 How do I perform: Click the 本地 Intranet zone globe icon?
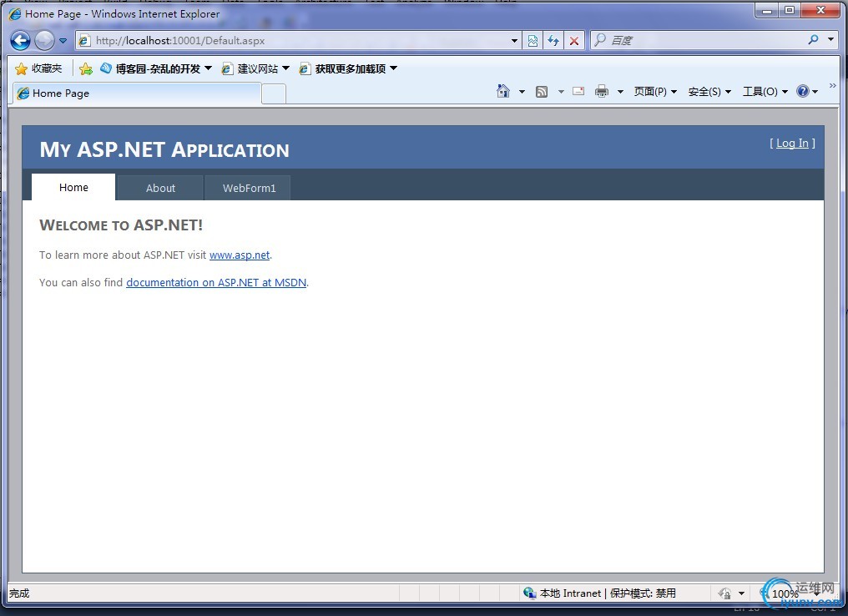pyautogui.click(x=529, y=593)
